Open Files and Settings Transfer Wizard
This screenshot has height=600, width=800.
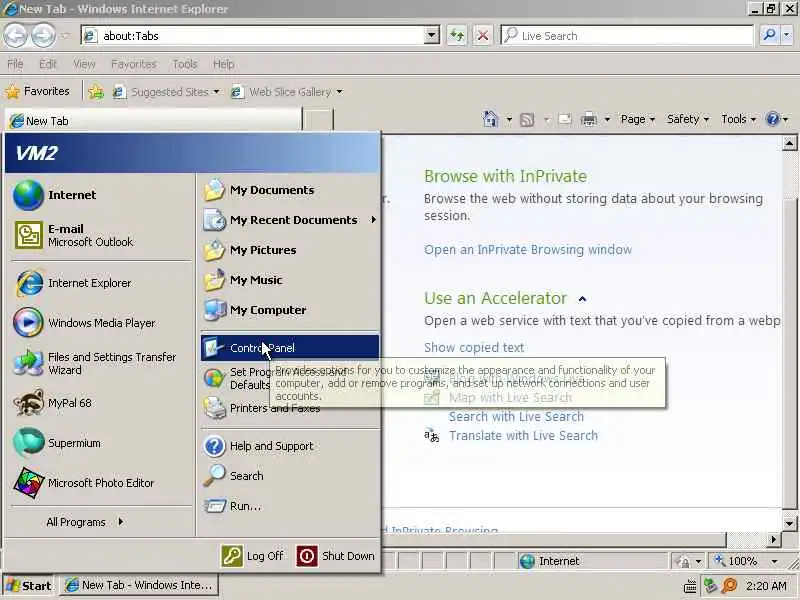(x=101, y=363)
